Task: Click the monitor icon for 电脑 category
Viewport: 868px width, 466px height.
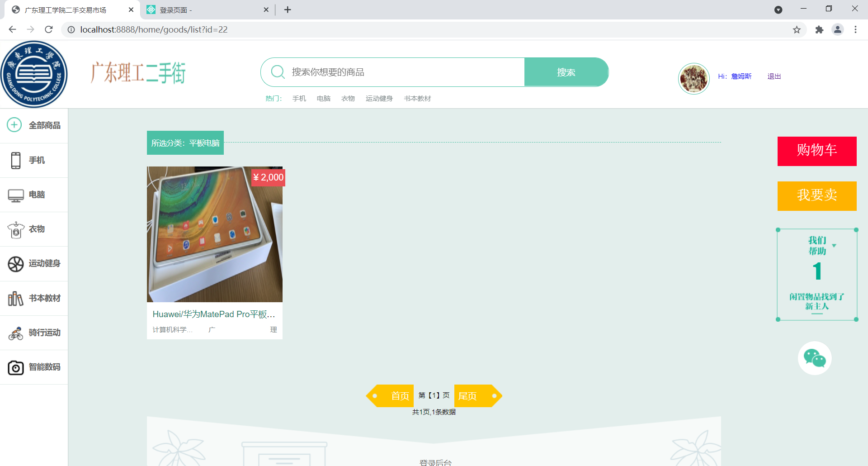Action: pos(16,195)
